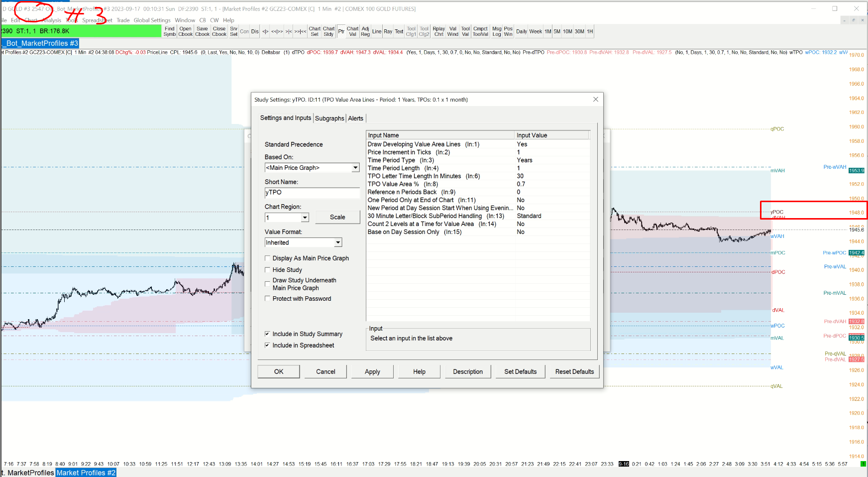Image resolution: width=868 pixels, height=477 pixels.
Task: Click the Find Symb toolbar button
Action: pos(170,31)
